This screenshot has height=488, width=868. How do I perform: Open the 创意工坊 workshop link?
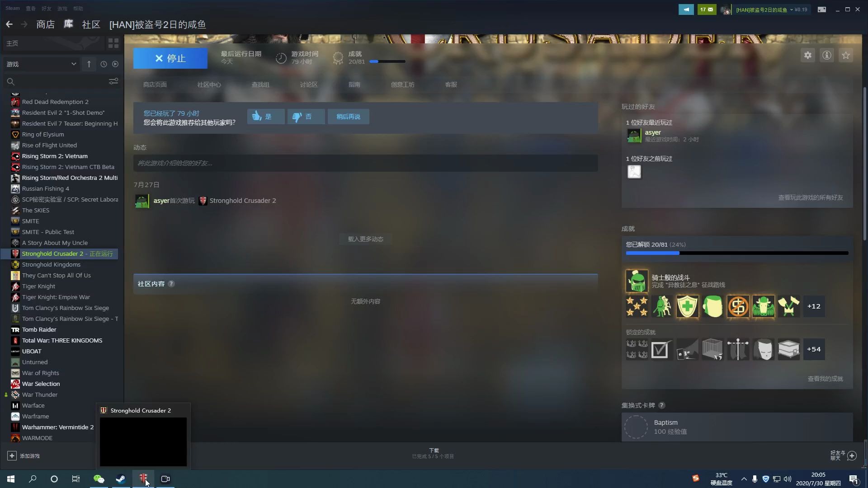403,84
